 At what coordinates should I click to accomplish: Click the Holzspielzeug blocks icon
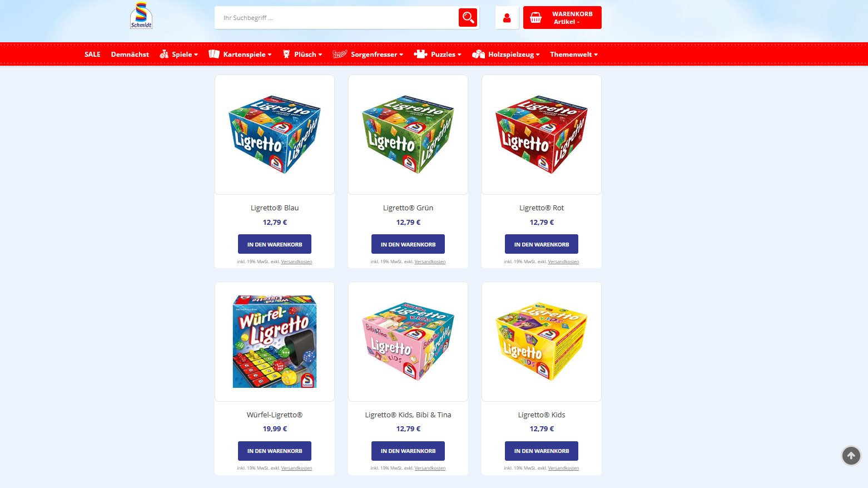(x=478, y=54)
